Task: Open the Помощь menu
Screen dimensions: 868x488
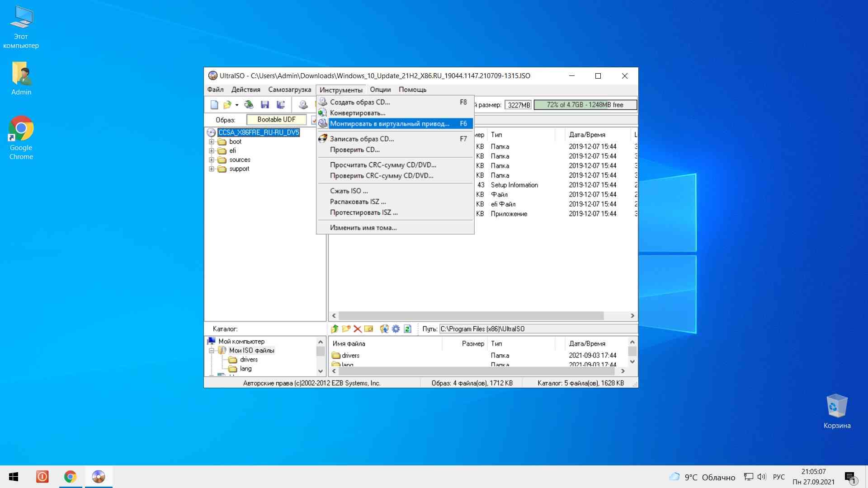Action: click(412, 89)
